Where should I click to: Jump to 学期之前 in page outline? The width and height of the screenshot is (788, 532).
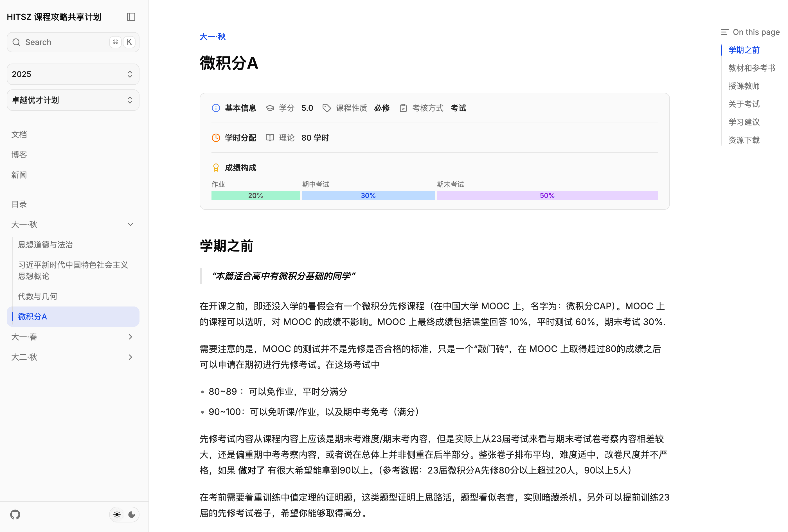point(744,50)
